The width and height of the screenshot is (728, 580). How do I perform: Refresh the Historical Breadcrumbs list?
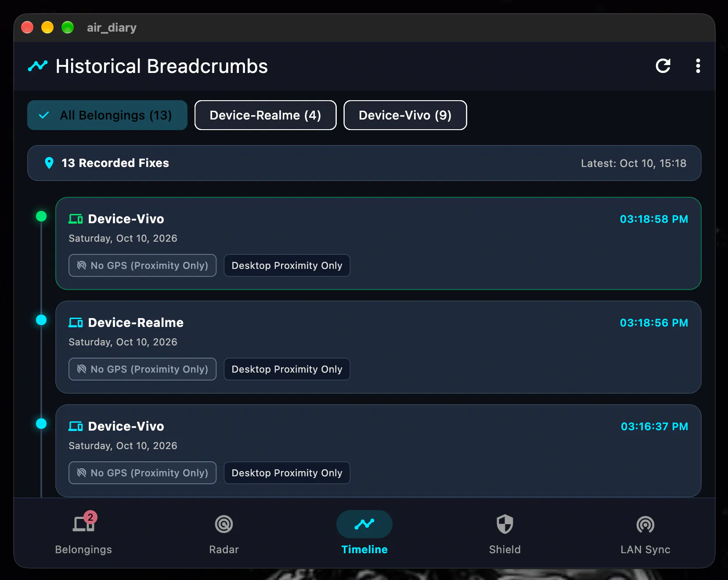(663, 66)
